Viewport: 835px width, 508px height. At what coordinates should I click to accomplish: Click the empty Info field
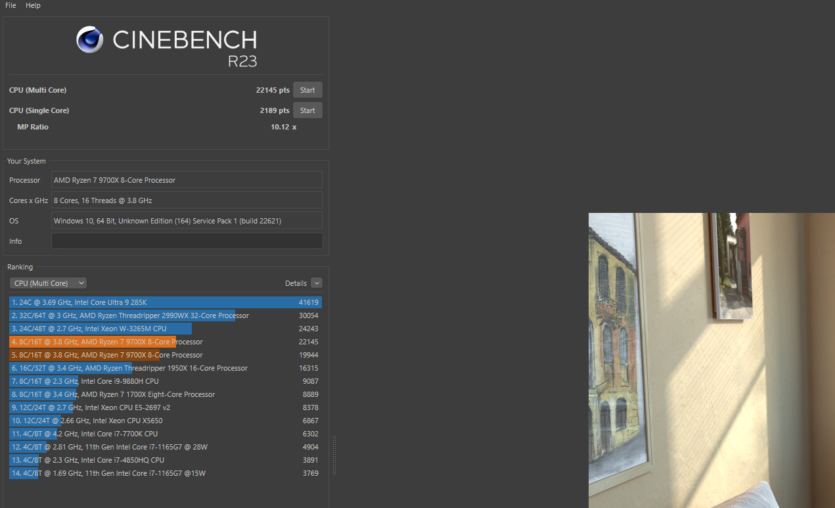186,241
